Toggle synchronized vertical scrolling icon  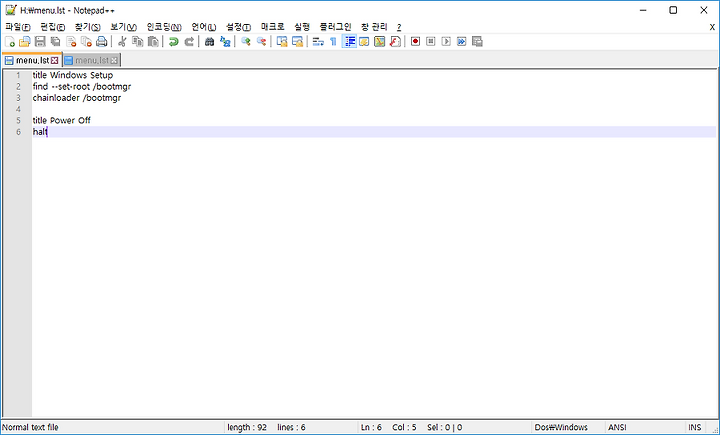[x=282, y=42]
